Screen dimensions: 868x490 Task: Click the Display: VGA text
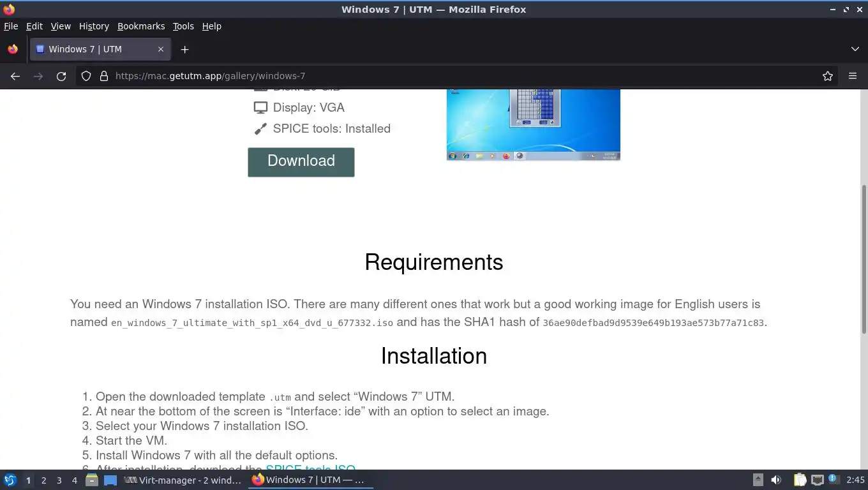309,108
